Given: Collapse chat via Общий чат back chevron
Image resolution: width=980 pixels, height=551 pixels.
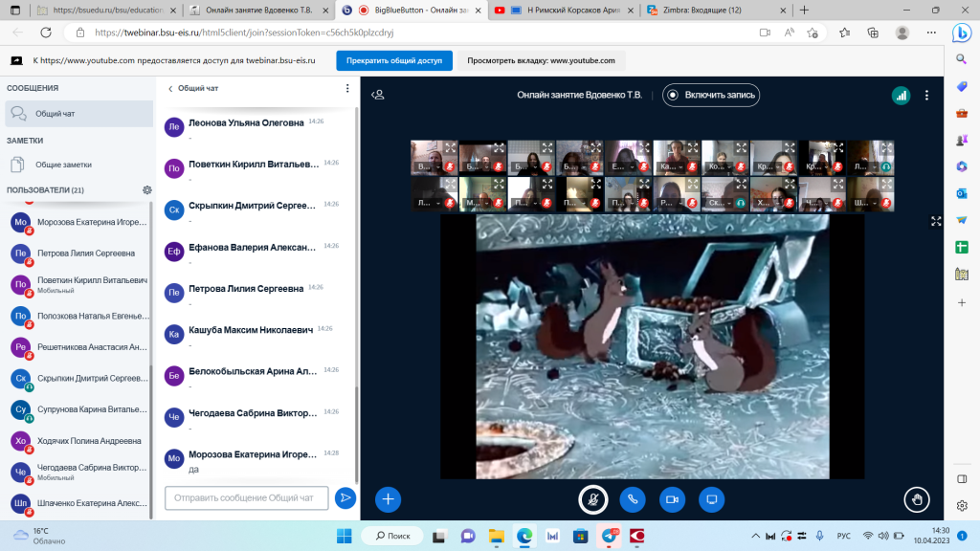Looking at the screenshot, I should [193, 89].
